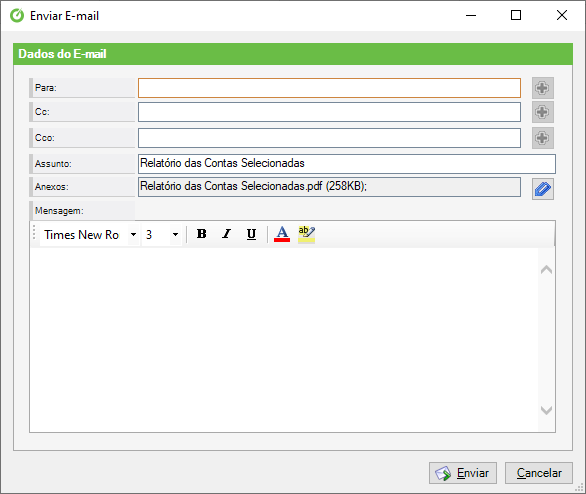Image resolution: width=586 pixels, height=494 pixels.
Task: Add recipient with Para plus icon
Action: pyautogui.click(x=543, y=88)
